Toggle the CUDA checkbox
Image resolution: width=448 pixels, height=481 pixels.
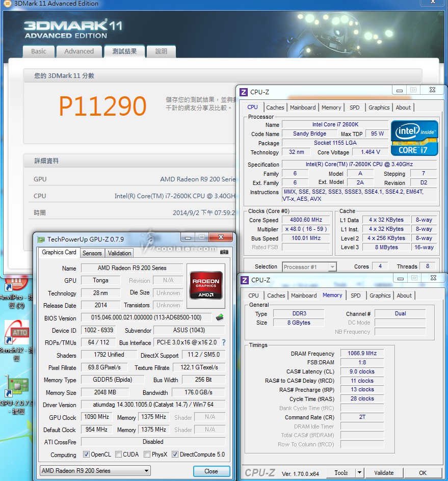(x=118, y=455)
